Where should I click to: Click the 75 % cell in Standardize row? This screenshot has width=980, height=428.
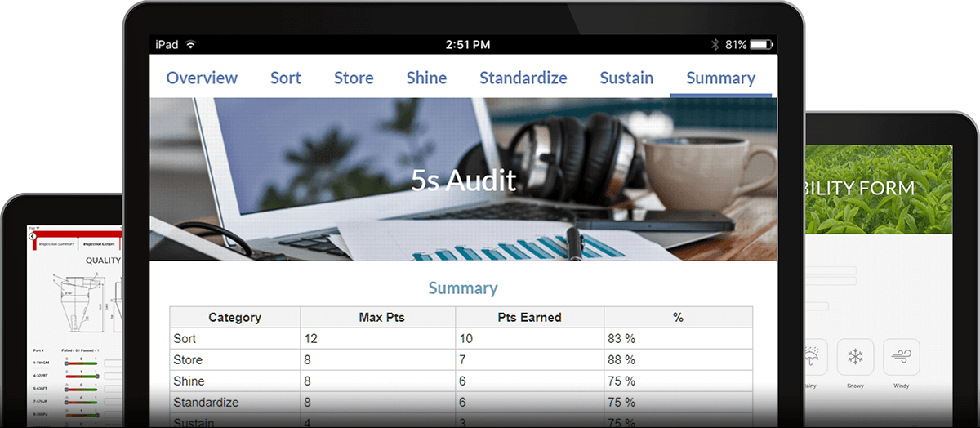678,402
